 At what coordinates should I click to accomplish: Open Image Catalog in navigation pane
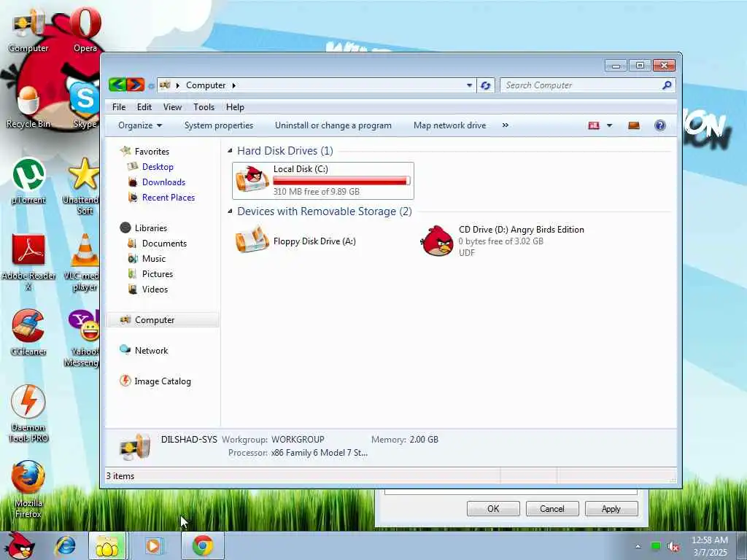155,381
